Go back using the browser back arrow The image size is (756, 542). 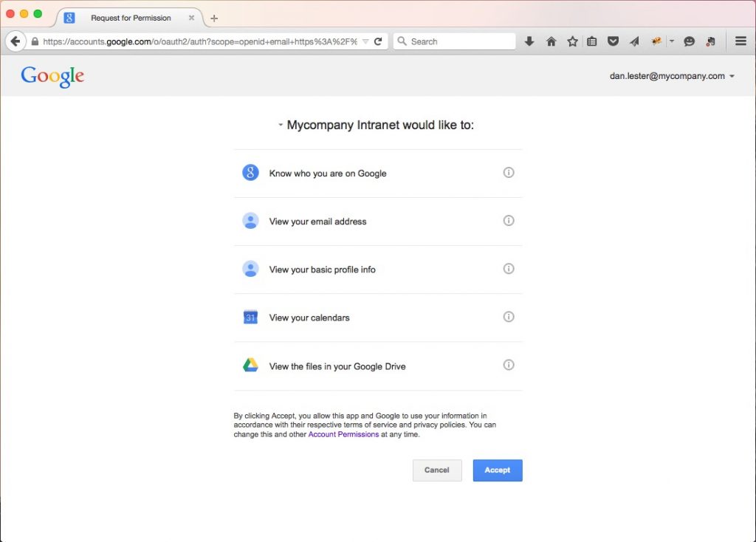(16, 41)
